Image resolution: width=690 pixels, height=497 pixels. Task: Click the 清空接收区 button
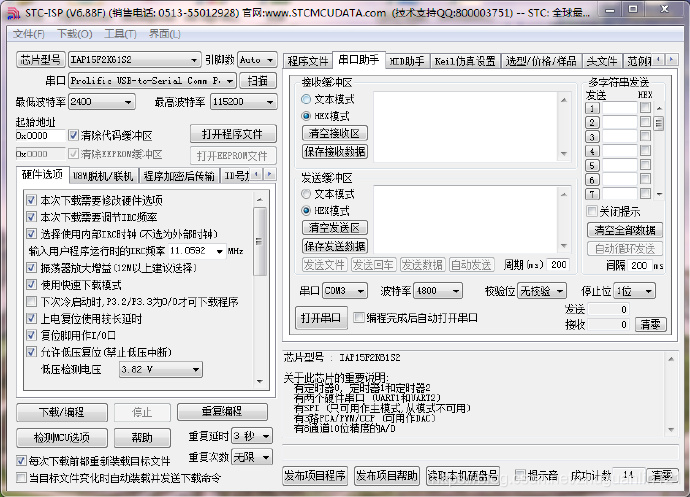tap(334, 133)
